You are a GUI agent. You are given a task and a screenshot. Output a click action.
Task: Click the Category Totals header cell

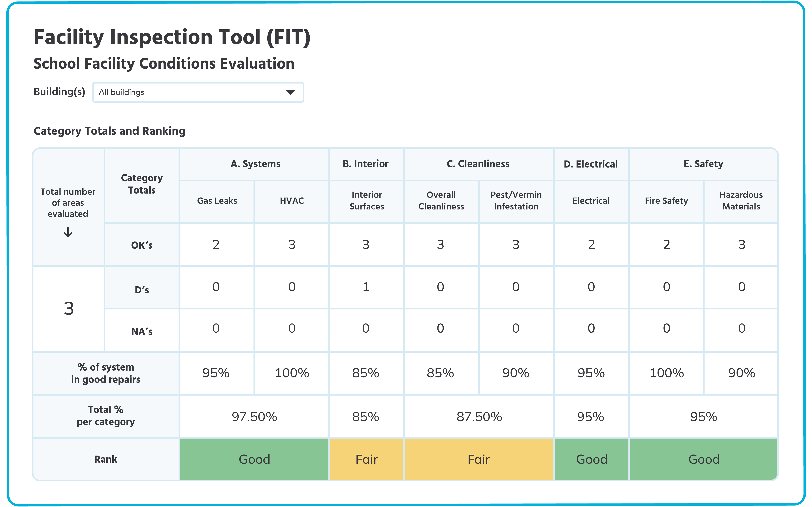tap(142, 184)
